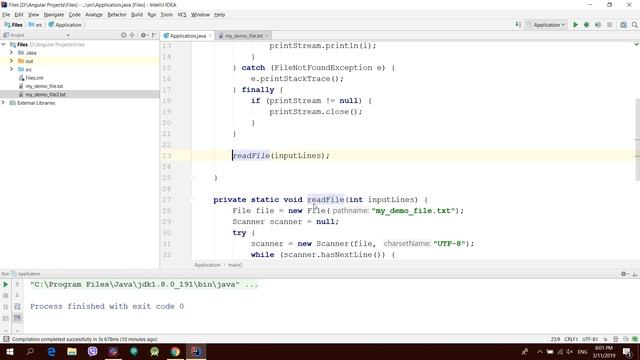
Task: Toggle scroll to end in the Run panel
Action: (x=17, y=318)
